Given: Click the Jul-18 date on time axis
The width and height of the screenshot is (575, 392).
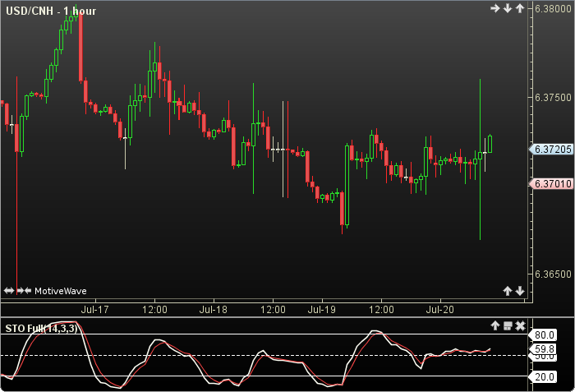Looking at the screenshot, I should (x=214, y=310).
